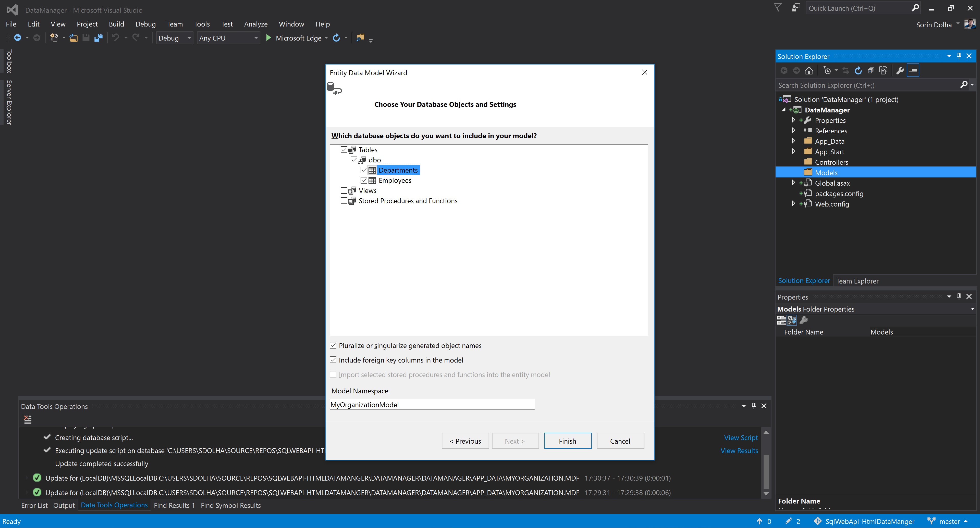
Task: Click the Clear list icon in Data Tools Operations
Action: tap(28, 419)
